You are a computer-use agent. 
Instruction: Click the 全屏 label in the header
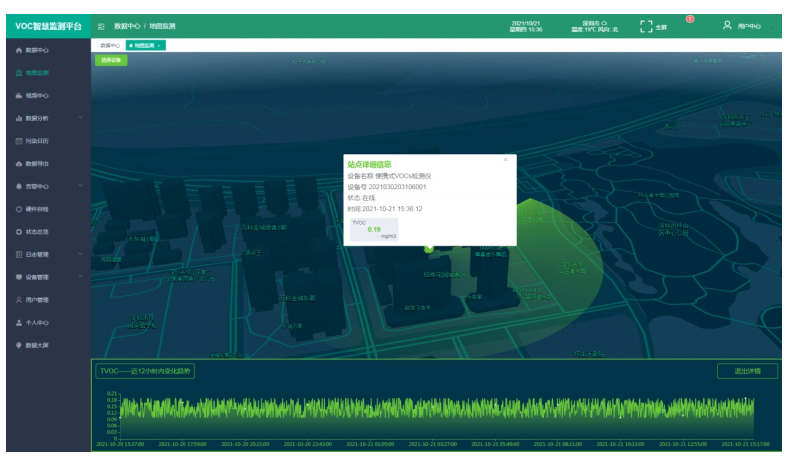point(661,27)
